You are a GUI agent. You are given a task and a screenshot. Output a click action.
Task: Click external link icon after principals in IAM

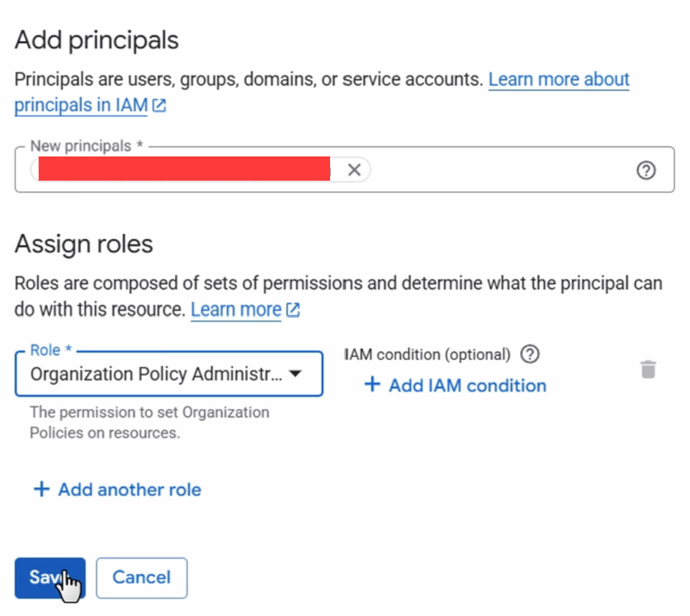pos(159,105)
